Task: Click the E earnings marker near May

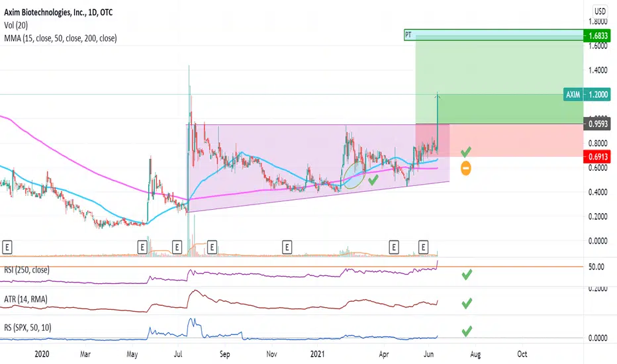Action: [142, 247]
